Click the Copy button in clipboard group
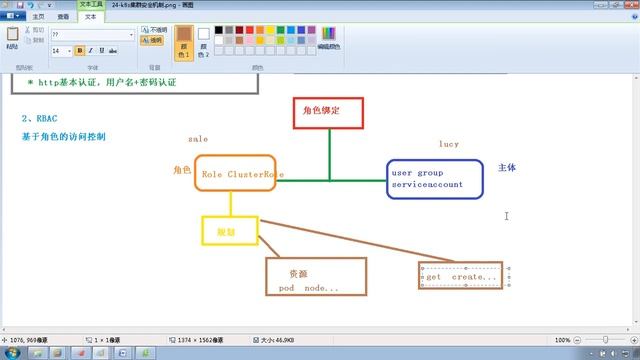Image resolution: width=640 pixels, height=360 pixels. [x=34, y=40]
